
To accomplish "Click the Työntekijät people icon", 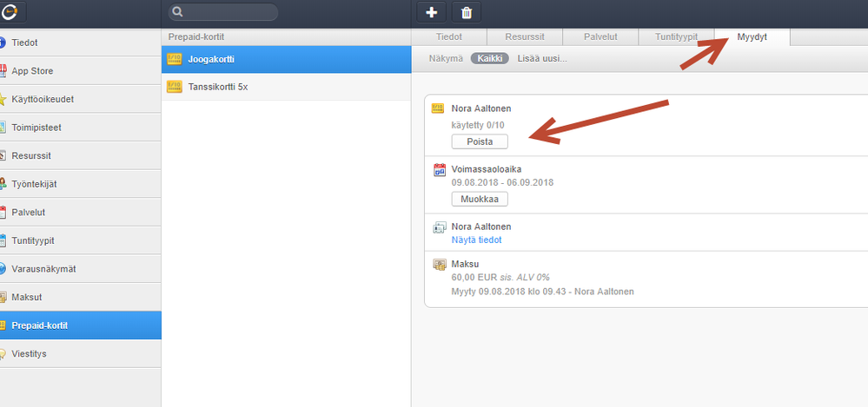I will pos(3,184).
